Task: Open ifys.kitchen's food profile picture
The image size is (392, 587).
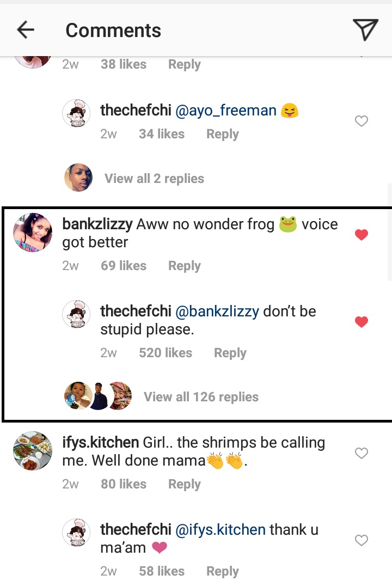Action: click(32, 450)
